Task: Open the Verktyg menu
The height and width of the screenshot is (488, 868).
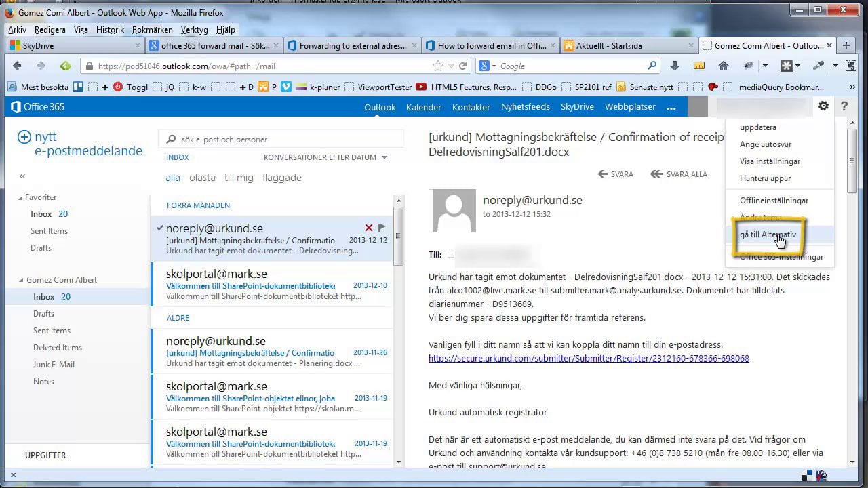Action: pos(195,30)
